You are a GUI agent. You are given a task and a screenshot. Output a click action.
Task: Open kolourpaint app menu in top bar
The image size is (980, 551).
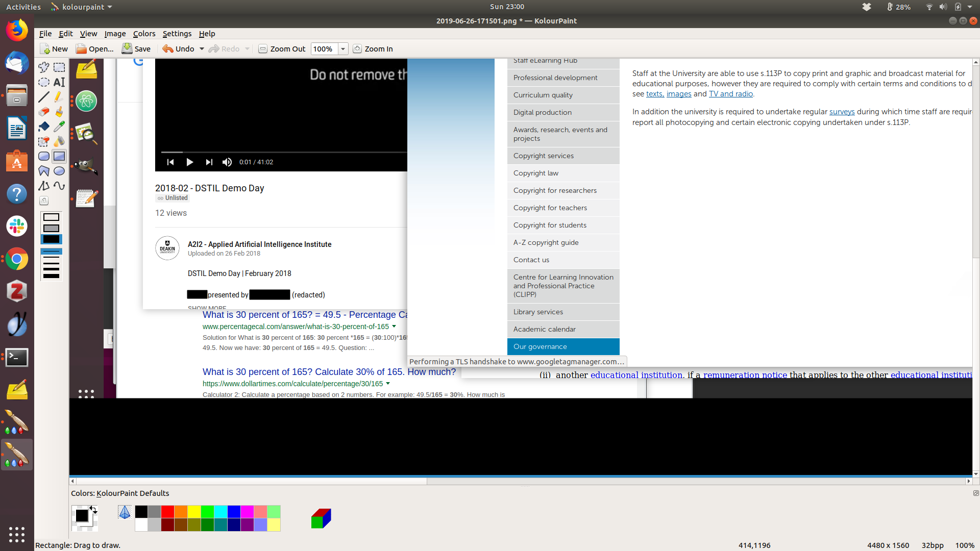point(82,7)
